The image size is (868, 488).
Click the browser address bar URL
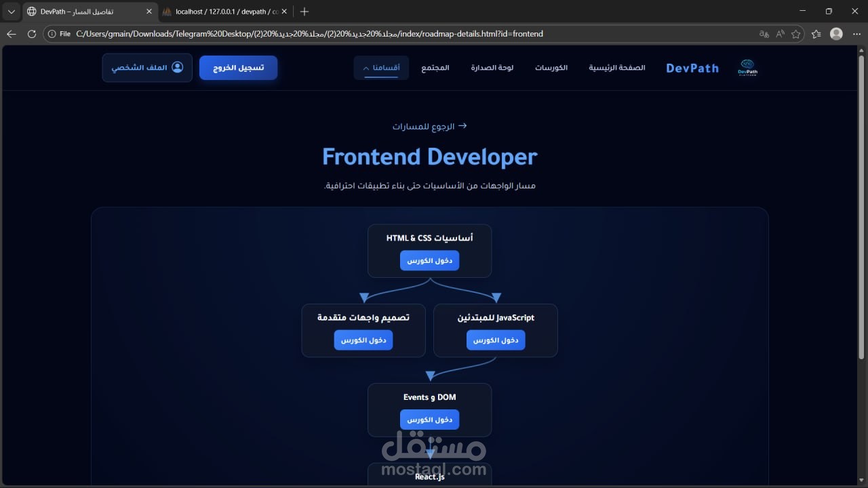coord(310,34)
